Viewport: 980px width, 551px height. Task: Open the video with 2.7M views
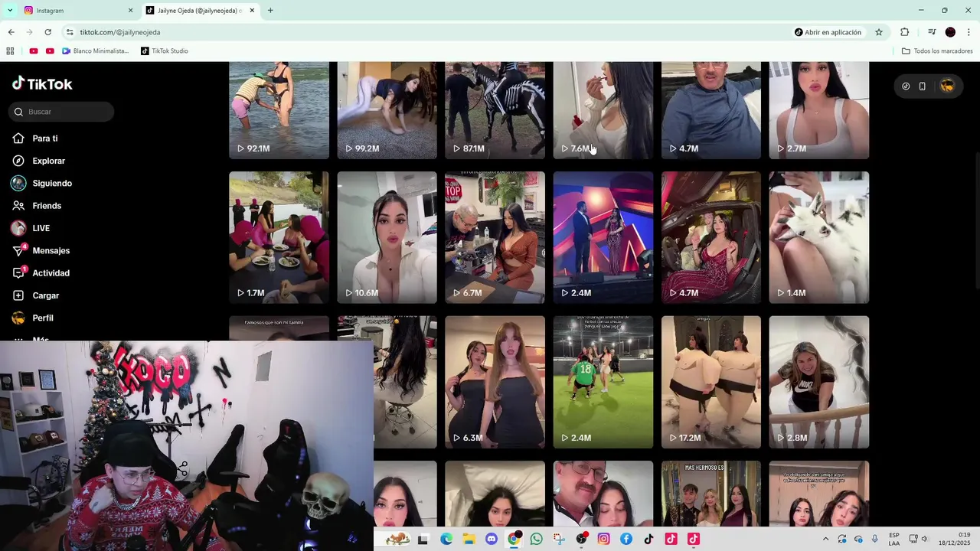[819, 110]
